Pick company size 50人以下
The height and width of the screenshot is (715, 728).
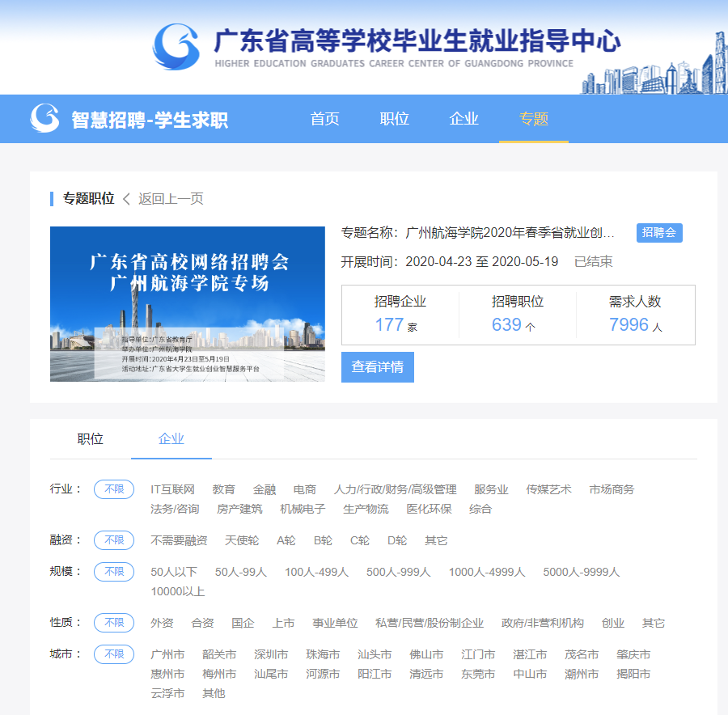(x=174, y=572)
